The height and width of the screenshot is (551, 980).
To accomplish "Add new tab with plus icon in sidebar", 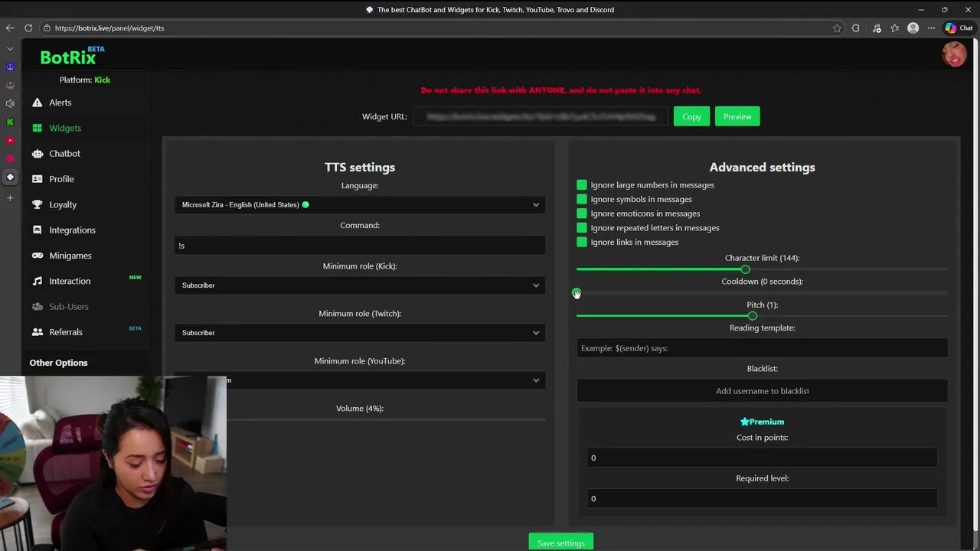I will point(10,198).
